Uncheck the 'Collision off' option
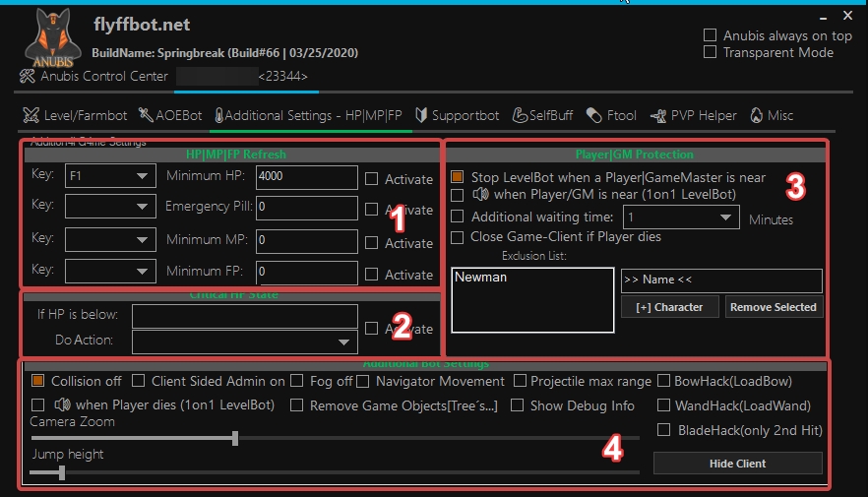This screenshot has height=497, width=868. pos(38,381)
